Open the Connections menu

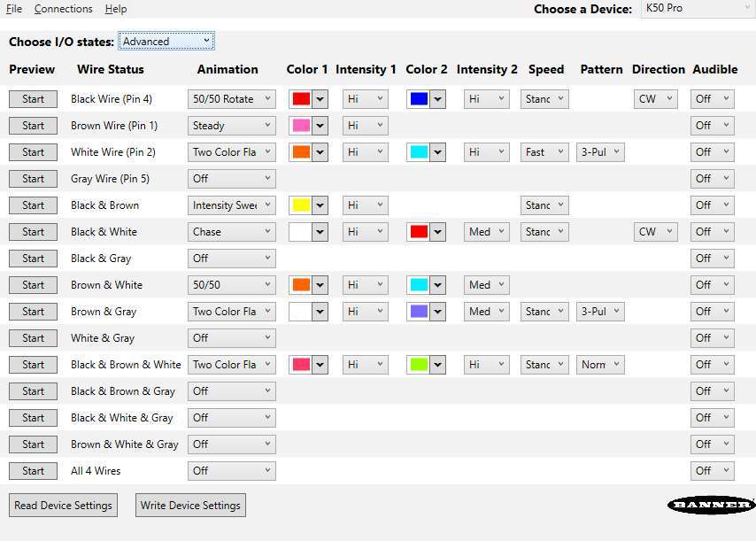coord(63,9)
